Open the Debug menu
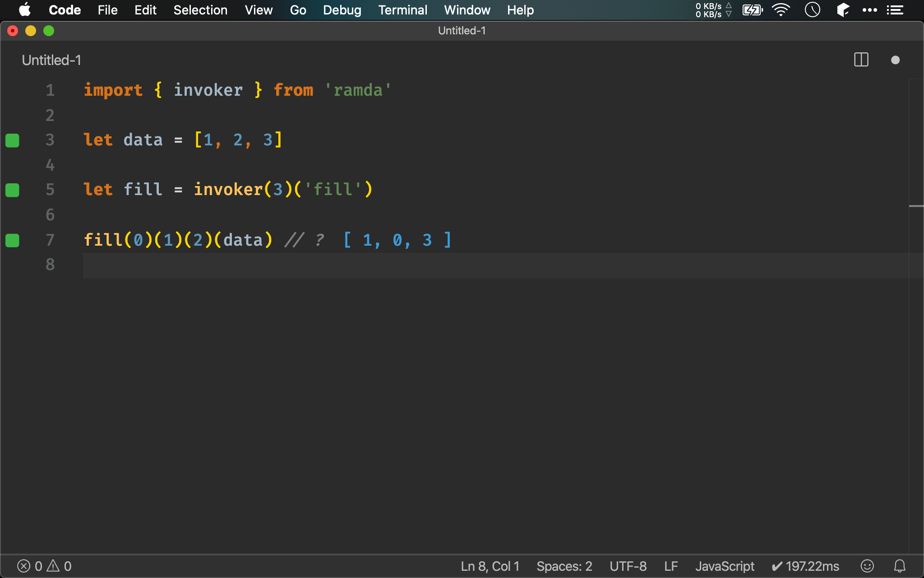Screen dimensions: 924x578 (342, 10)
